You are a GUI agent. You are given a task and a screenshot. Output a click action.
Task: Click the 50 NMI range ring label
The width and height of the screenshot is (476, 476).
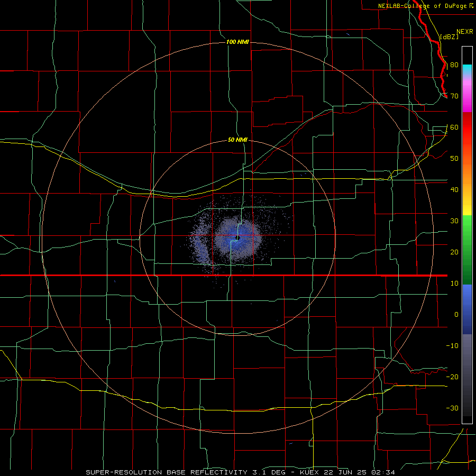click(237, 140)
